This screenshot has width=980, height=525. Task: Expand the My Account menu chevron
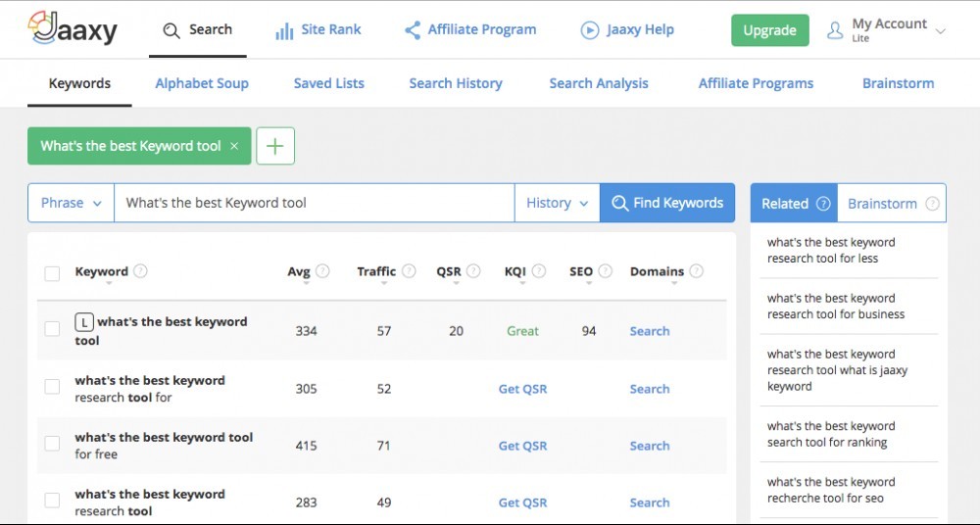tap(941, 30)
